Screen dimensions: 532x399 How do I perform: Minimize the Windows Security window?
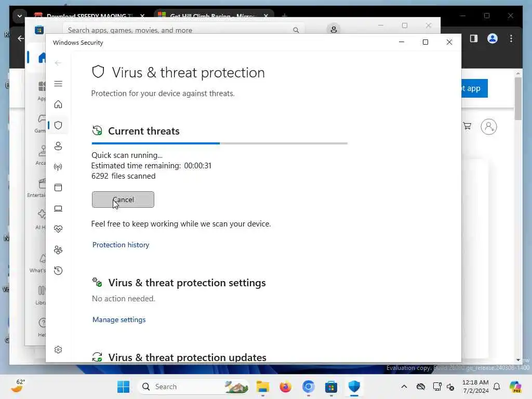(402, 42)
